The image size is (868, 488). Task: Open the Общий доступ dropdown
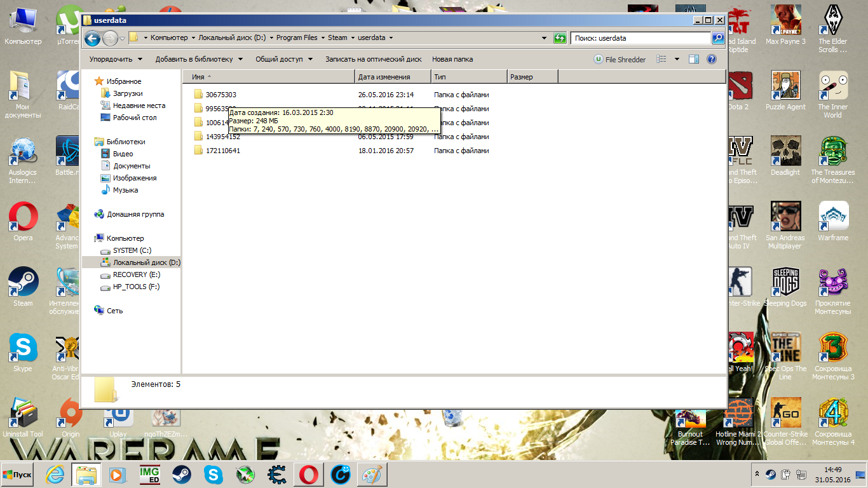(x=284, y=59)
